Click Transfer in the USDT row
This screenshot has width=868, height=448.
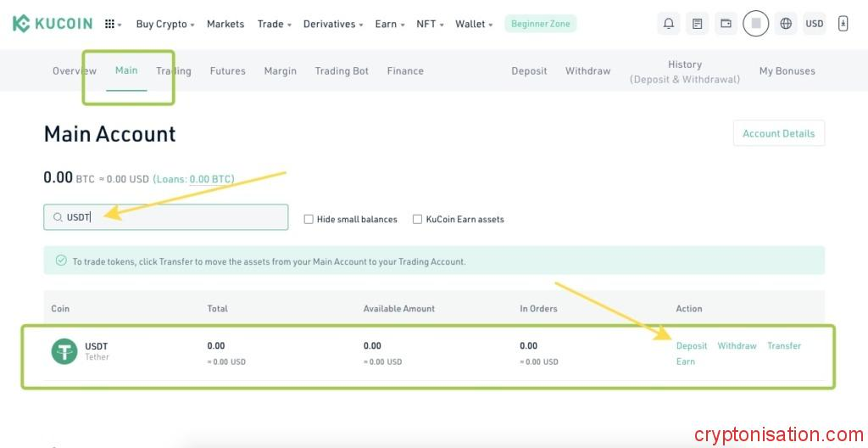pyautogui.click(x=784, y=346)
